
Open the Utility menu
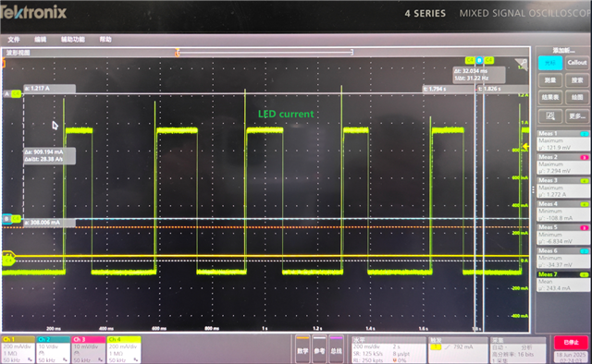click(x=73, y=40)
